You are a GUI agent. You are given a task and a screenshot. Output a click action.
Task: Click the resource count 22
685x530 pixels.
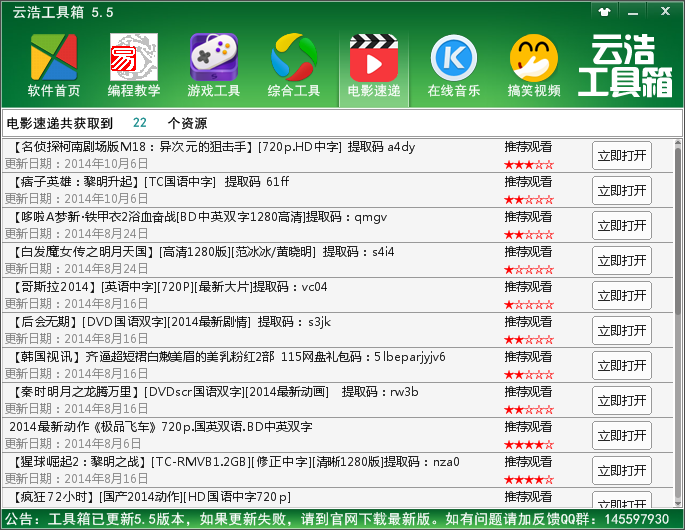click(x=140, y=123)
